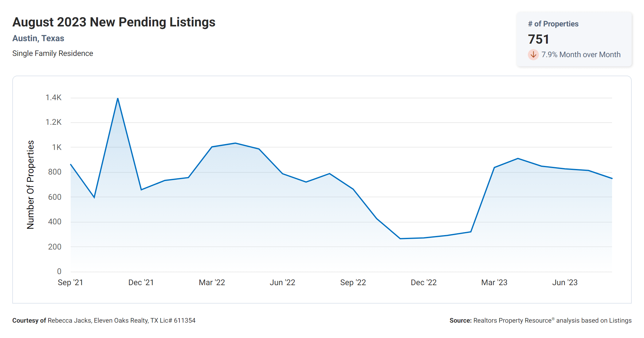Click the Mar '23 x-axis label
The image size is (644, 338).
click(x=494, y=282)
